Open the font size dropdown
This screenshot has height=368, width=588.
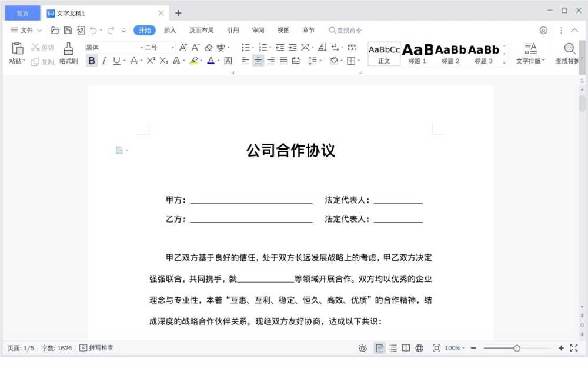click(173, 47)
